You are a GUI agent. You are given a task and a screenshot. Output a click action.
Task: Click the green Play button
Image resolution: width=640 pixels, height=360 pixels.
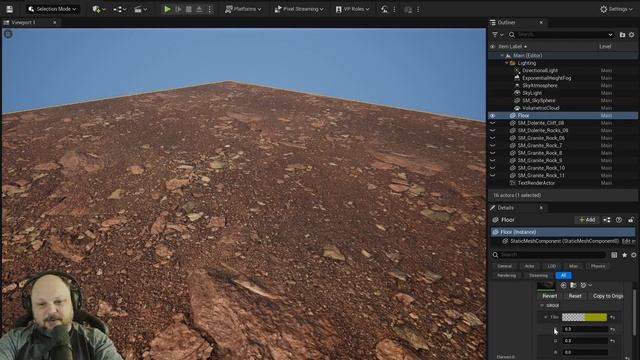coord(167,9)
